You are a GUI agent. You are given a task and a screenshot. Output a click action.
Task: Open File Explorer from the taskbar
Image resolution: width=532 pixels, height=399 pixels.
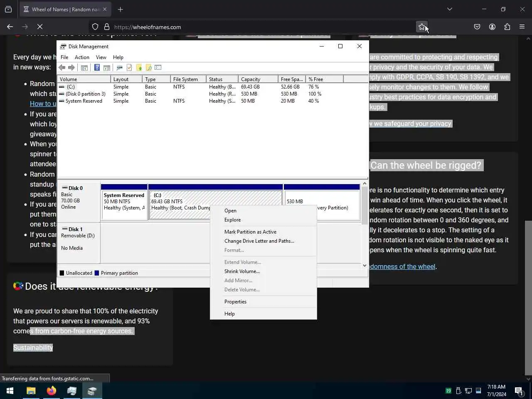(31, 391)
